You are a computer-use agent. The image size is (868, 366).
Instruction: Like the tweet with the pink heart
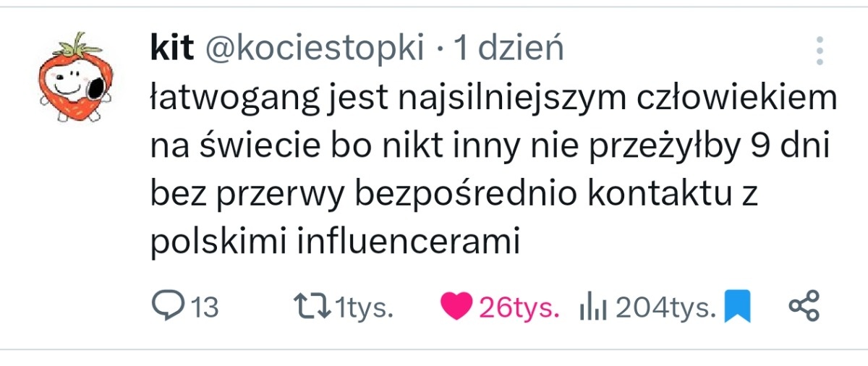coord(456,307)
